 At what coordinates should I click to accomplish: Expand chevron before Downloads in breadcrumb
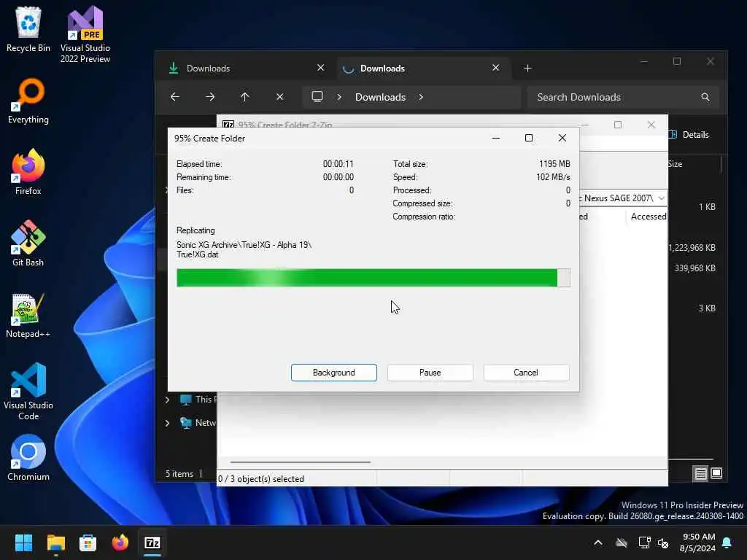[339, 97]
